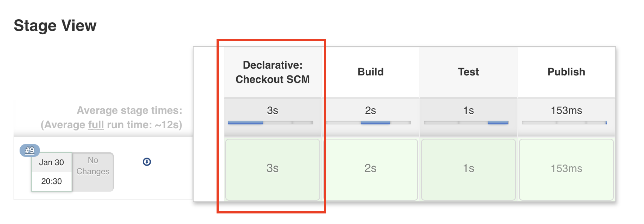Click the download artifacts arrow icon
Image resolution: width=644 pixels, height=224 pixels.
(147, 162)
